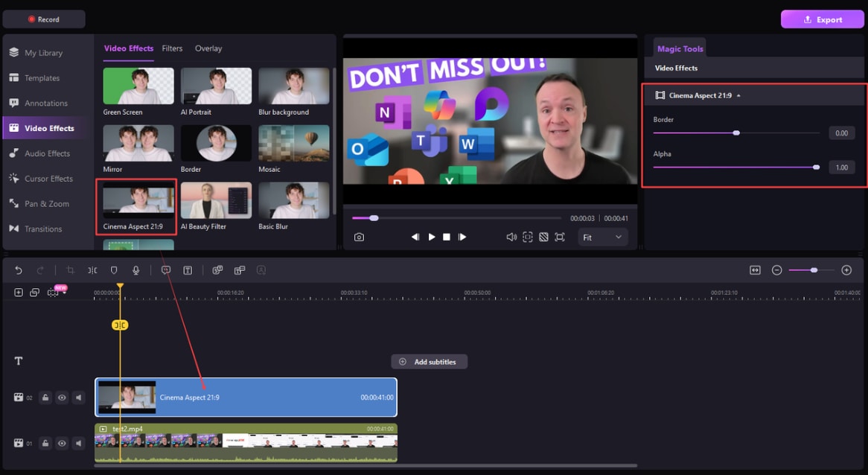The width and height of the screenshot is (868, 475).
Task: Start voiceover with the microphone icon
Action: 135,270
